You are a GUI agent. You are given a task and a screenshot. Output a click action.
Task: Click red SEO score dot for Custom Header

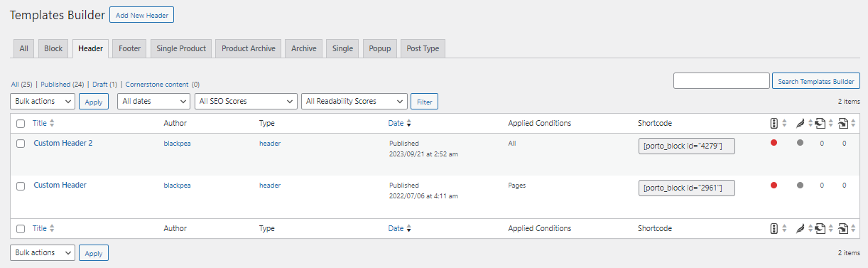[774, 185]
